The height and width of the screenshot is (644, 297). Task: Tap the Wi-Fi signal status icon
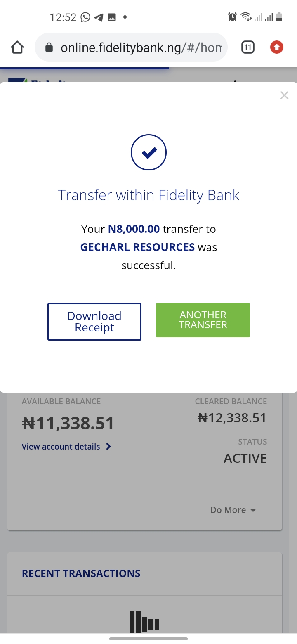pos(246,17)
